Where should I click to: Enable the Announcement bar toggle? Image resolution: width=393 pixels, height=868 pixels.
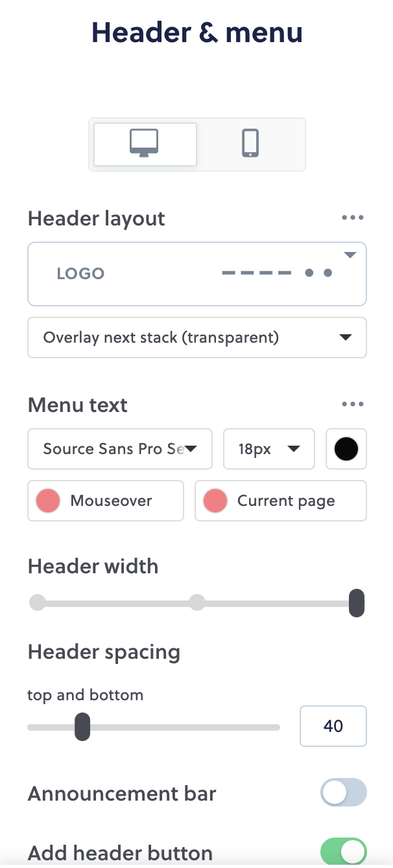(344, 793)
